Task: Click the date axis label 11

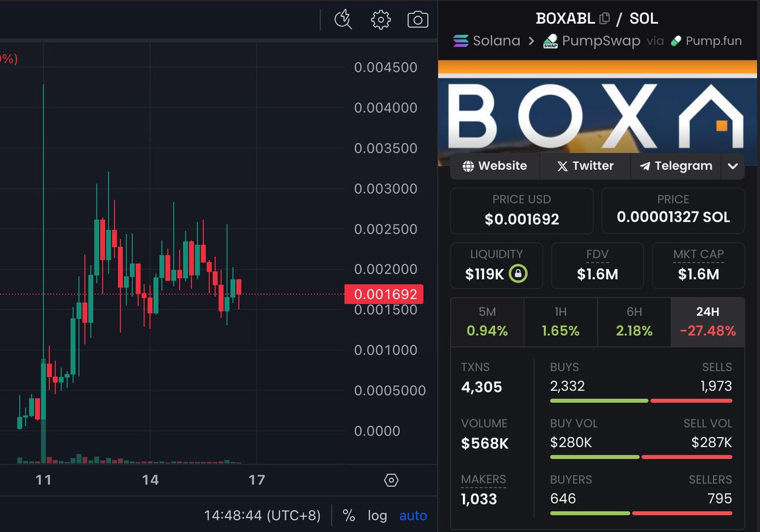Action: click(43, 480)
